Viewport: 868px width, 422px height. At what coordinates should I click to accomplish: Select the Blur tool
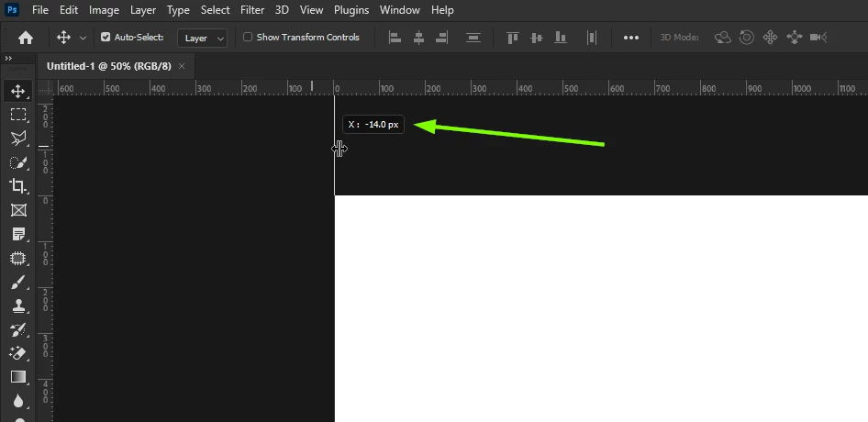click(x=17, y=401)
